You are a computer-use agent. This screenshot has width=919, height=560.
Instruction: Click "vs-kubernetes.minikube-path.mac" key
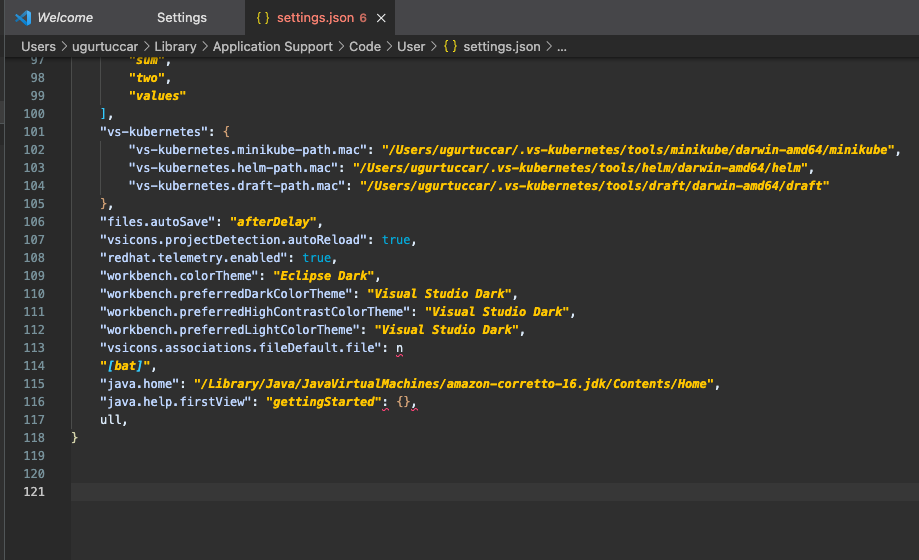coord(248,150)
